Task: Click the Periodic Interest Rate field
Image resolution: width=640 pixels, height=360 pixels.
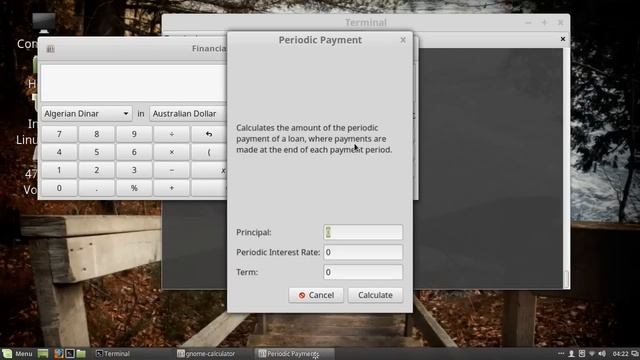Action: pos(363,252)
